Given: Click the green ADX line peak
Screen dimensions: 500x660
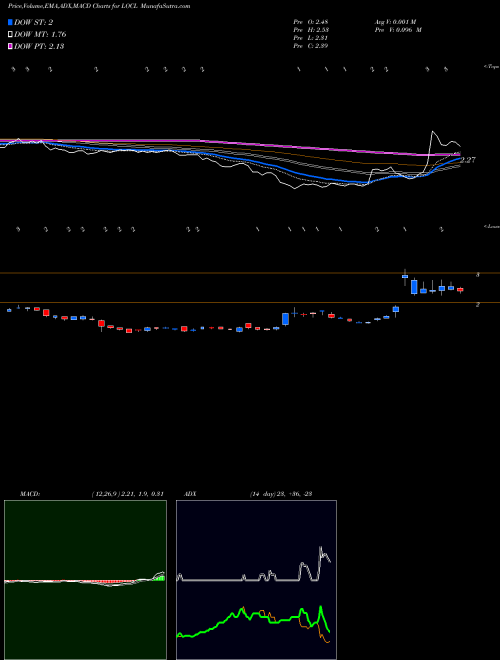Looking at the screenshot, I should point(321,607).
